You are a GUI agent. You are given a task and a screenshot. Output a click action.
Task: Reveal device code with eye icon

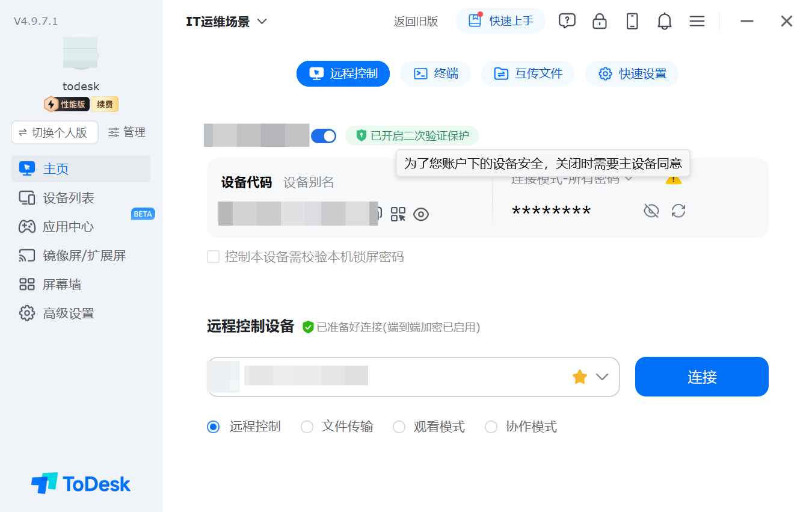[x=421, y=214]
